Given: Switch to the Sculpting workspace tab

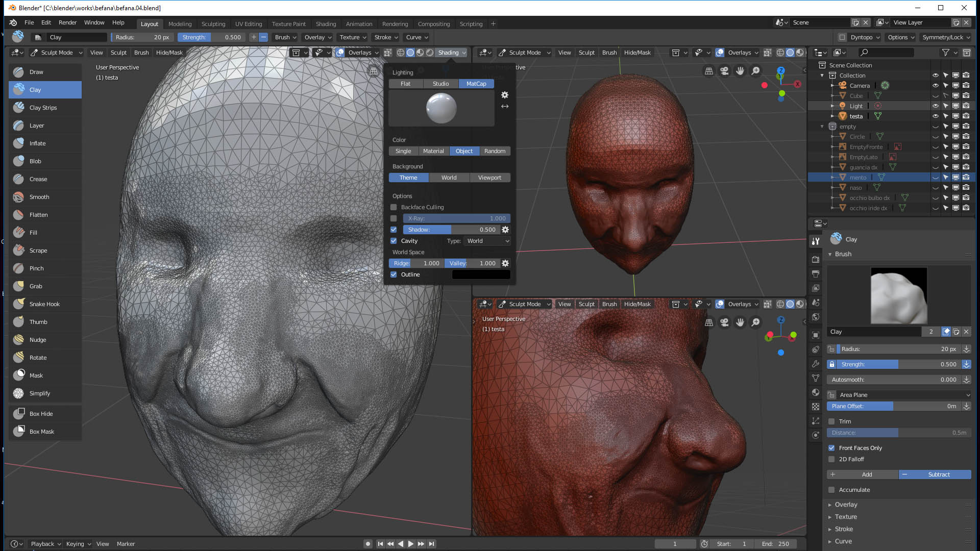Looking at the screenshot, I should coord(213,24).
